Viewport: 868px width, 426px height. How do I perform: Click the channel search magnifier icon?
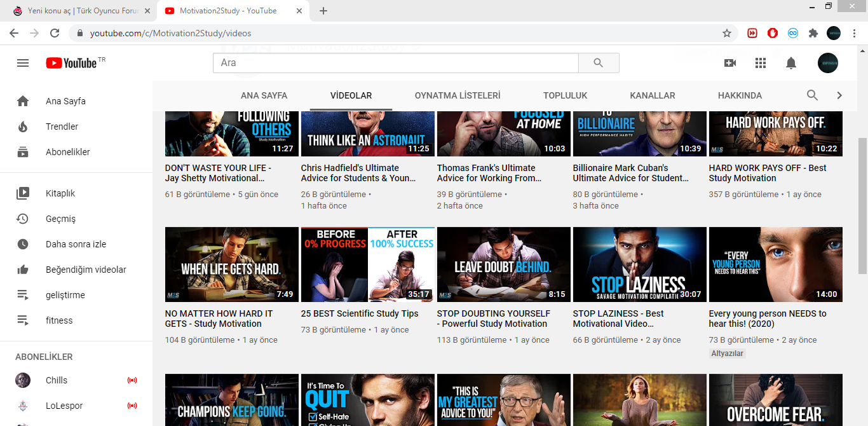(x=812, y=95)
